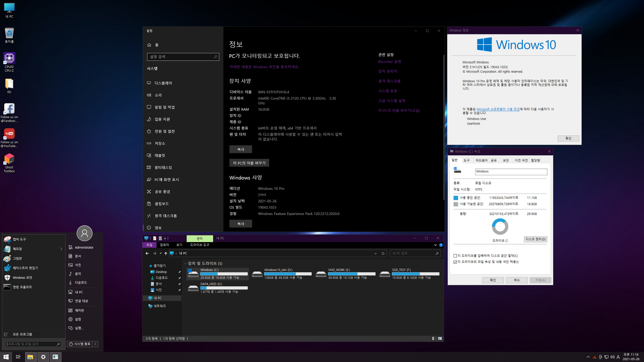Open 내 PC desktop icon

pos(9,10)
